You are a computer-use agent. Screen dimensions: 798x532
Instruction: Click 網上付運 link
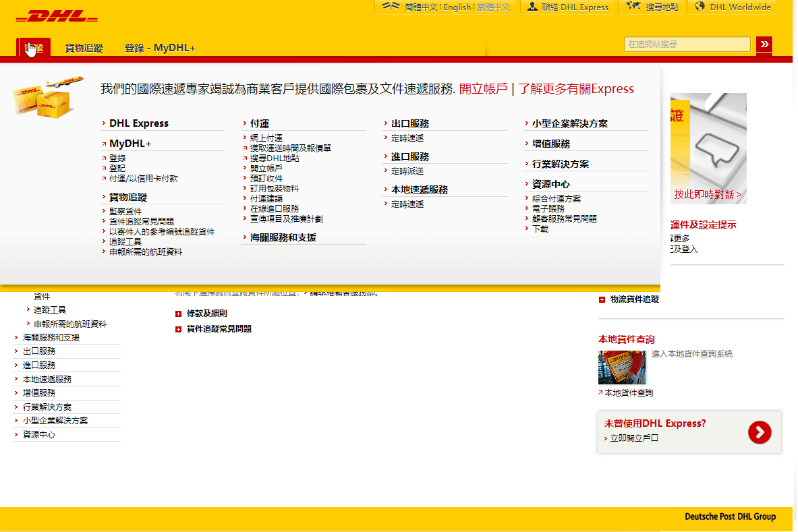[266, 138]
